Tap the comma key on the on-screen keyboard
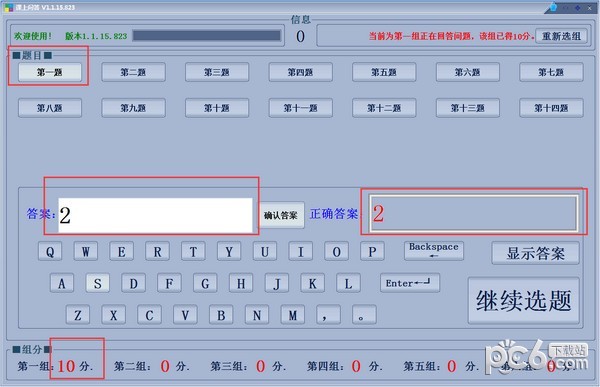 tap(328, 315)
